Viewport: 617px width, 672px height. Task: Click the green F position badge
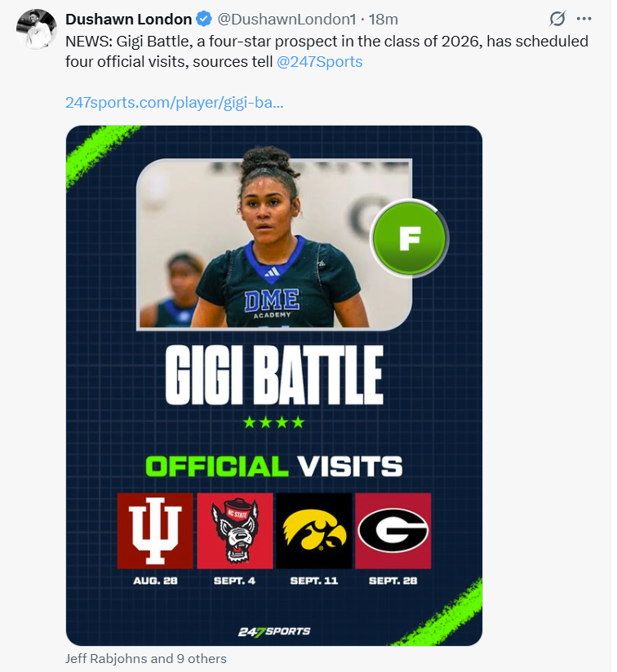(x=408, y=238)
